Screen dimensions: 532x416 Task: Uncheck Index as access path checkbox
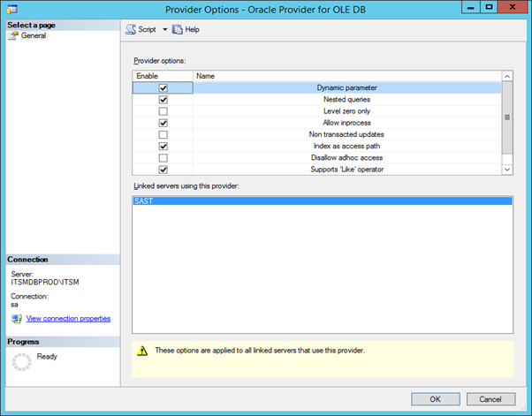(x=163, y=147)
